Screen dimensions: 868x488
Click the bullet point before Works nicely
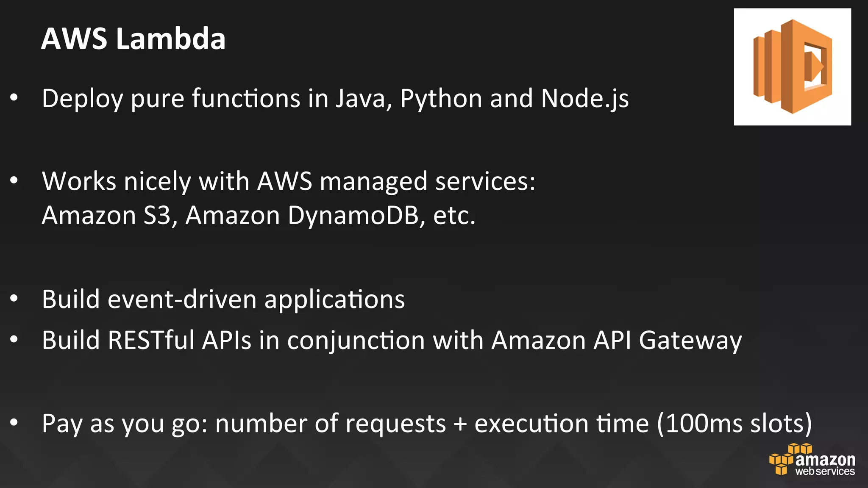tap(14, 181)
